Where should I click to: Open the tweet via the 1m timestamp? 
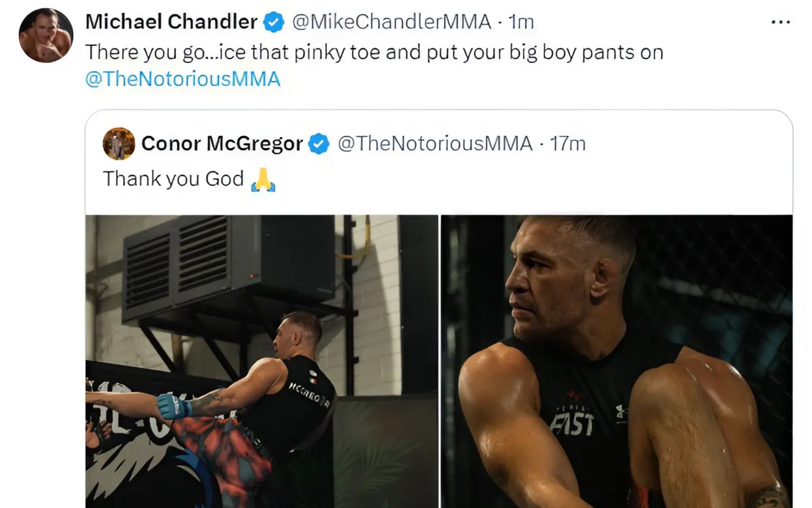[521, 22]
